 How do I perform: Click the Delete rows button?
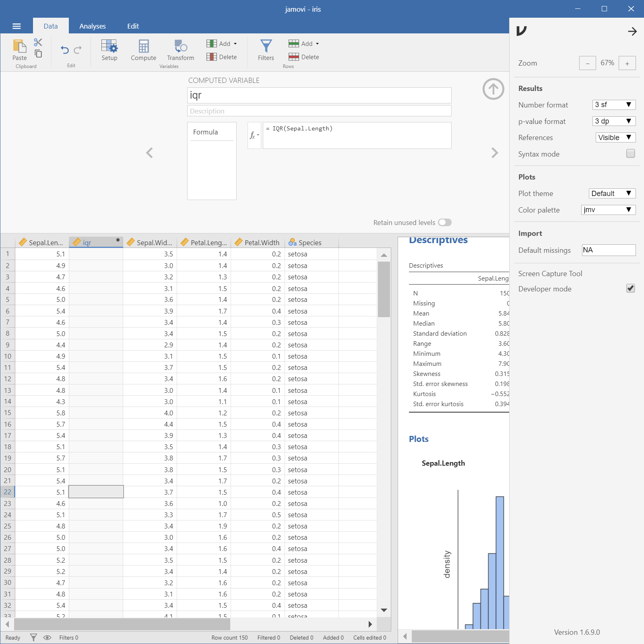pyautogui.click(x=304, y=57)
